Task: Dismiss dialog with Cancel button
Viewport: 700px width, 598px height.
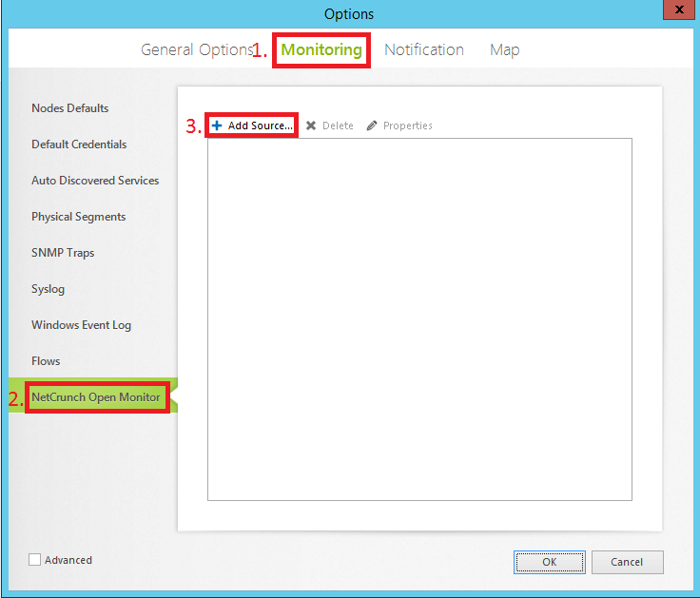Action: point(627,562)
